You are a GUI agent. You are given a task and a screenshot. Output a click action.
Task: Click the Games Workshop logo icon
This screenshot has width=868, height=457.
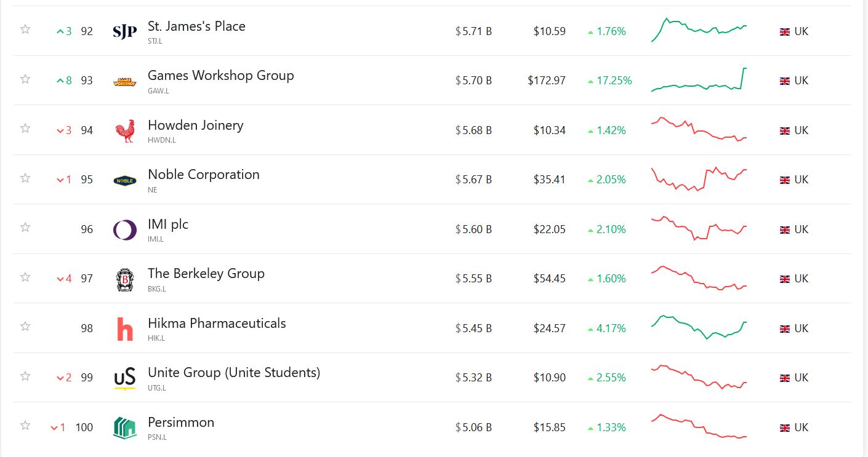[x=125, y=81]
